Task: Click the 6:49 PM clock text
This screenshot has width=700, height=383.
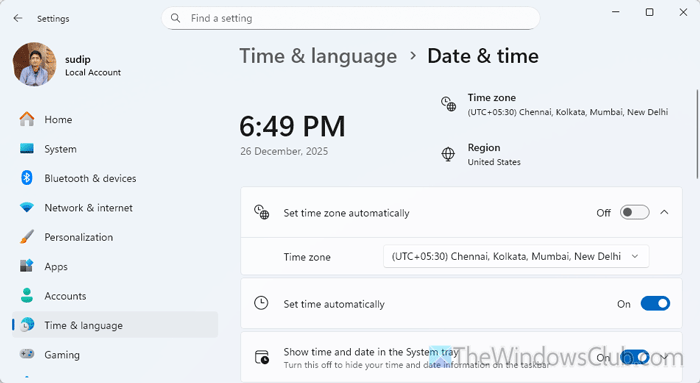Action: pyautogui.click(x=292, y=126)
